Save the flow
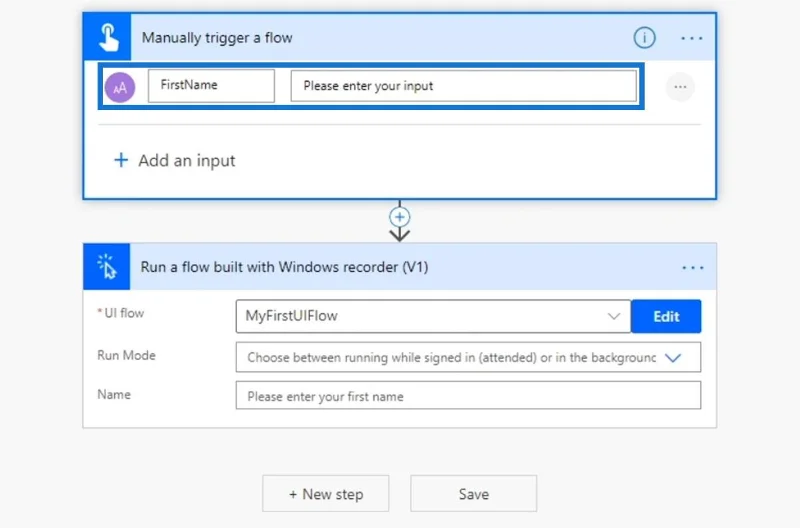This screenshot has width=800, height=528. coord(473,494)
